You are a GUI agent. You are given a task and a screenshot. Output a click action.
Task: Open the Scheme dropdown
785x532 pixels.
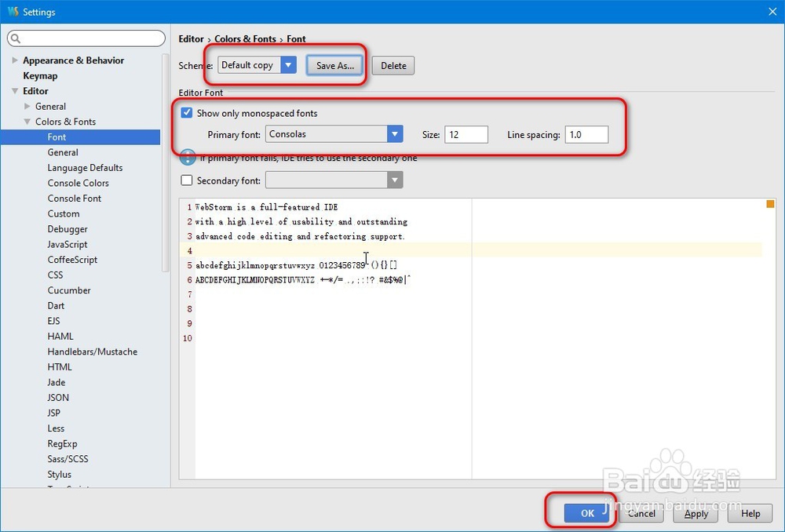pos(288,65)
